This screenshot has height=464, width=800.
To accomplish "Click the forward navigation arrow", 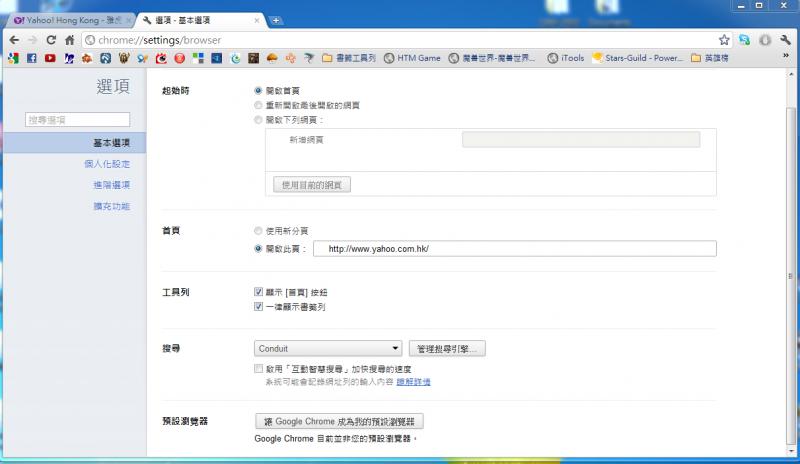I will tap(33, 40).
